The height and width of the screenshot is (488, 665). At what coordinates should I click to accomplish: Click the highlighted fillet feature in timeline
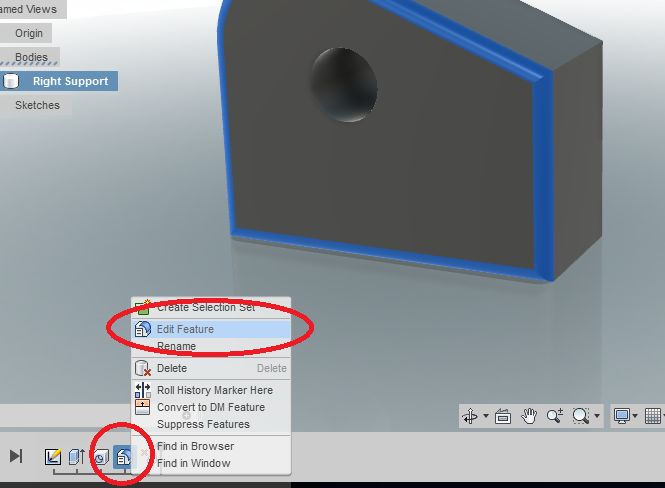tap(124, 457)
